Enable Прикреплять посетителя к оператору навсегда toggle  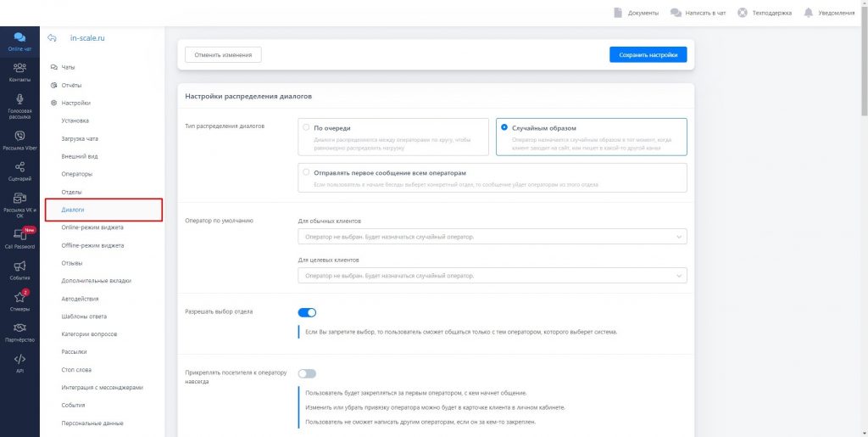click(x=307, y=373)
